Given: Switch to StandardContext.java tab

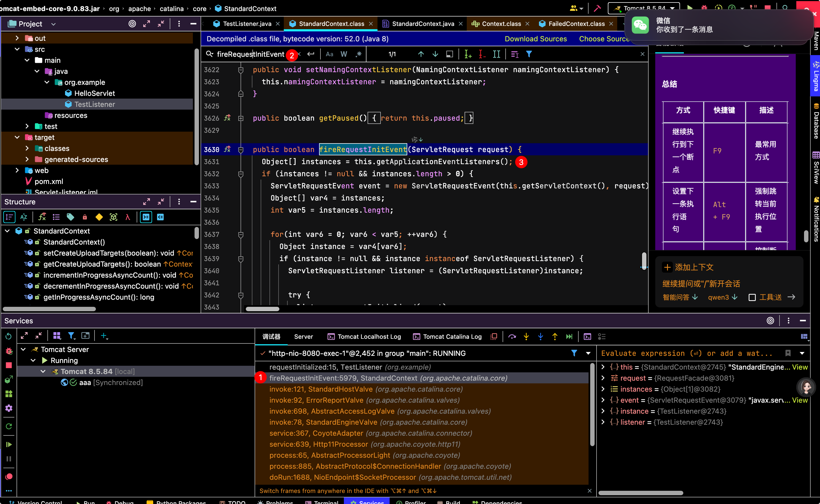Looking at the screenshot, I should 423,24.
